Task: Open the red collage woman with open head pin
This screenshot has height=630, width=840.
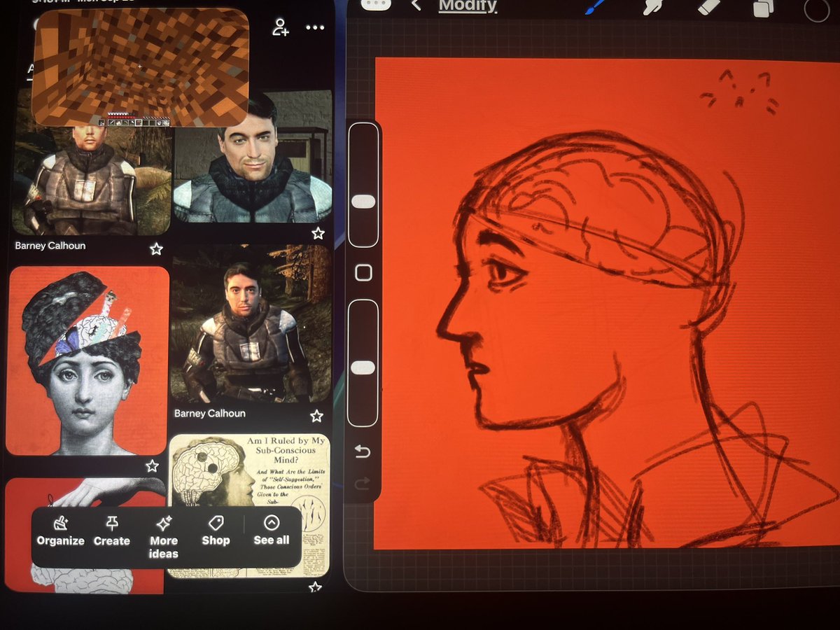Action: click(x=87, y=360)
